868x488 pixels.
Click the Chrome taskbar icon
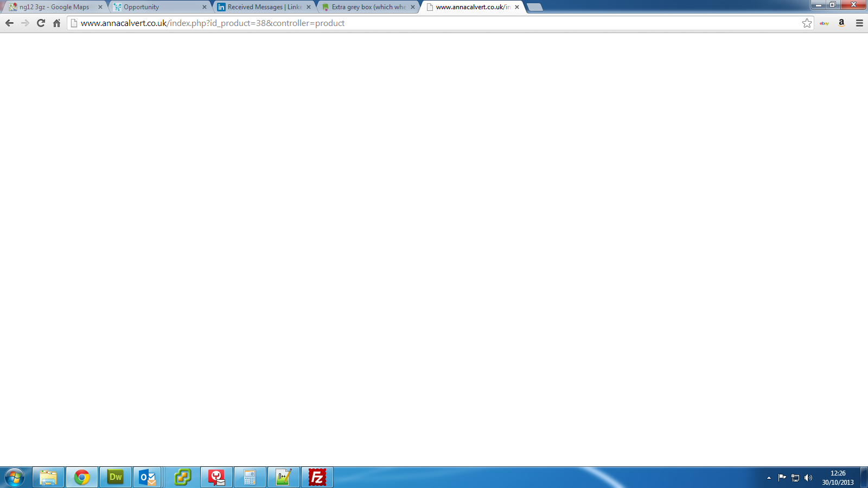[82, 477]
